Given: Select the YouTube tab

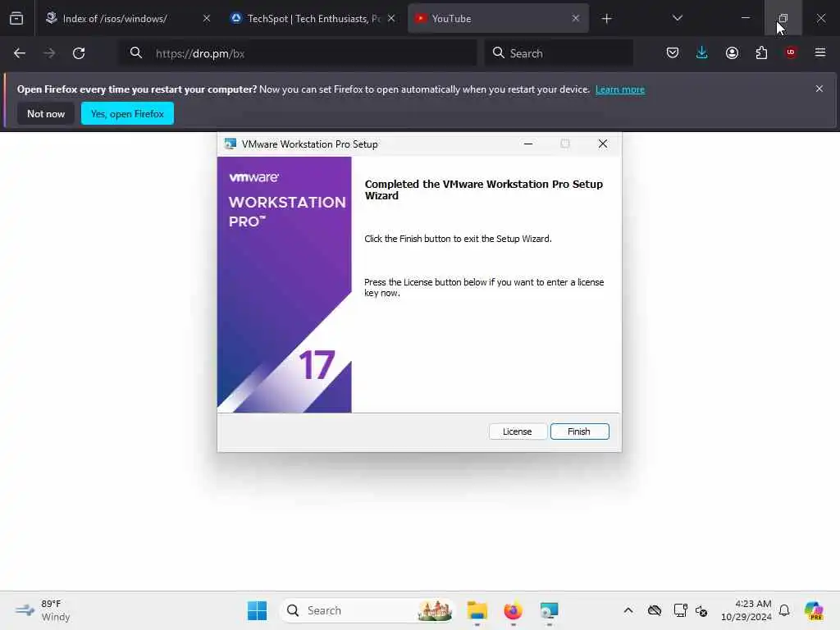Looking at the screenshot, I should [x=498, y=18].
